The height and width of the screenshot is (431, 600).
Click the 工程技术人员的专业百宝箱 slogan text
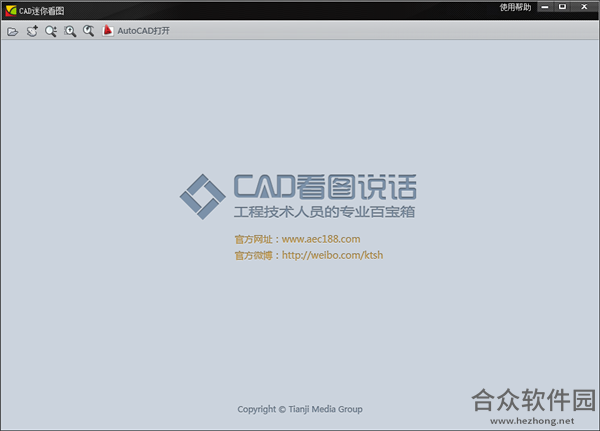324,212
